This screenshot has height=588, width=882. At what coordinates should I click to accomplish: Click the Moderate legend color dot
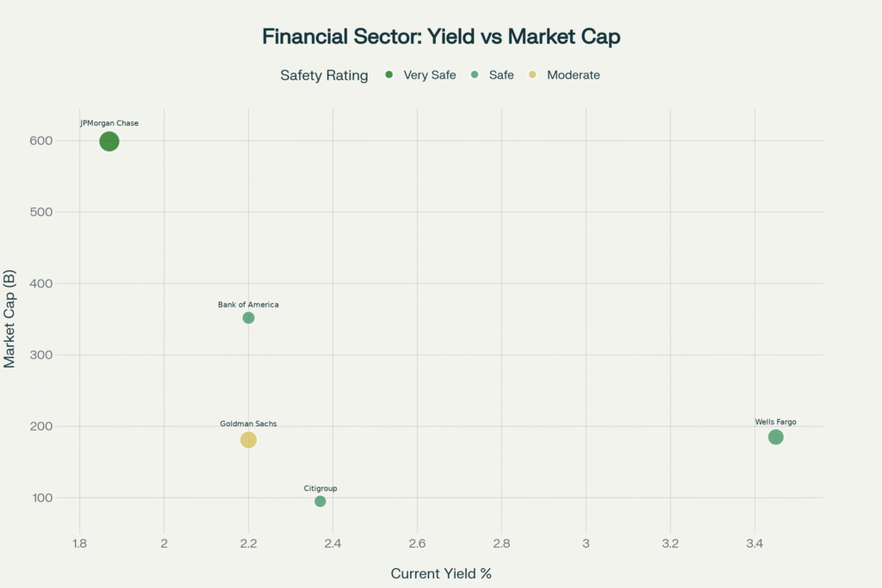coord(532,75)
